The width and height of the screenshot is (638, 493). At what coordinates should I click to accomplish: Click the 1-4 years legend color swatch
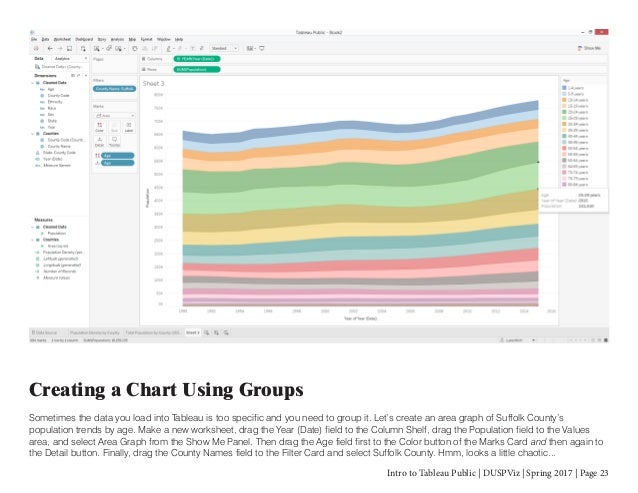pos(564,88)
